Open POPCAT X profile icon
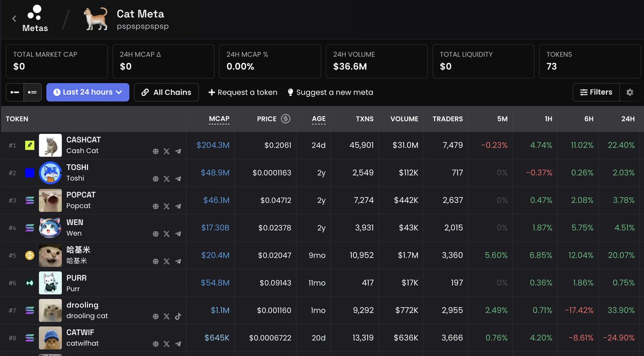644x356 pixels. click(167, 207)
